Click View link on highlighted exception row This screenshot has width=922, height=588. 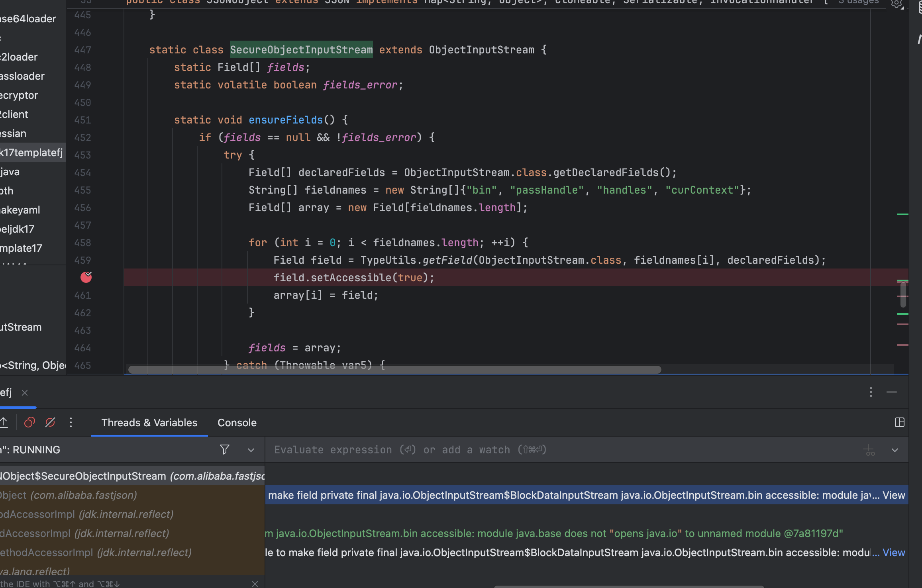(x=894, y=495)
